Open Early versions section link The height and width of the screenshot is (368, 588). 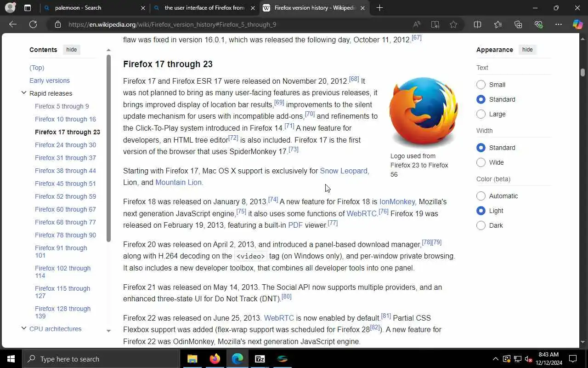coord(50,80)
